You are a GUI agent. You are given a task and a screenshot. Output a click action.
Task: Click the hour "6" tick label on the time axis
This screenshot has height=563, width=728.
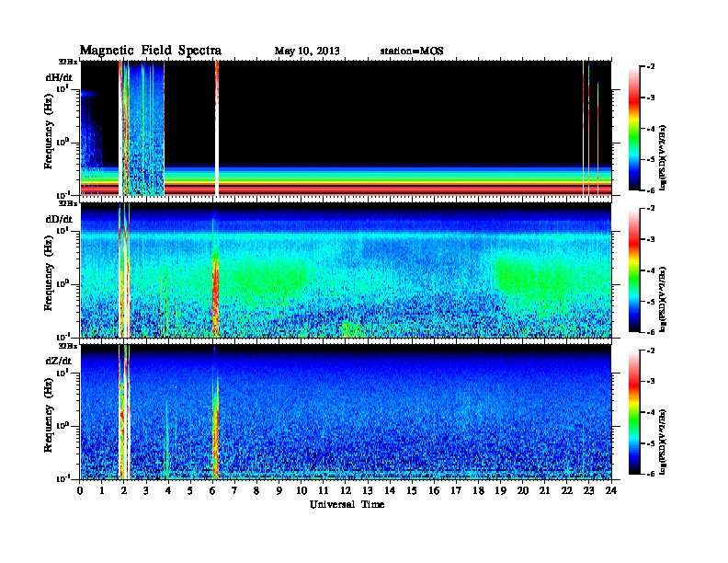click(212, 490)
